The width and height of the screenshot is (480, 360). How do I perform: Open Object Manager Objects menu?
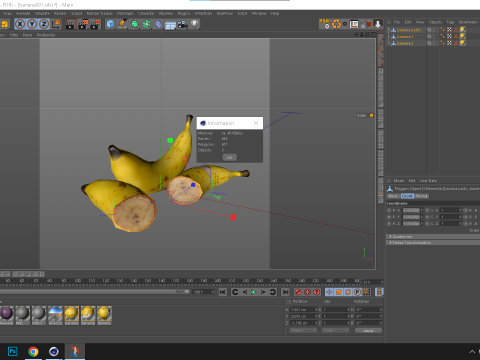pos(435,22)
